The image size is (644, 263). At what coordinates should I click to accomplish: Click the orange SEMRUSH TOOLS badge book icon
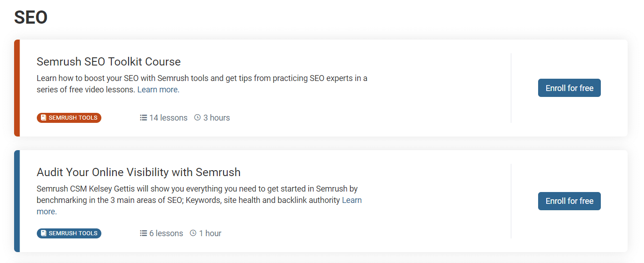pyautogui.click(x=44, y=118)
